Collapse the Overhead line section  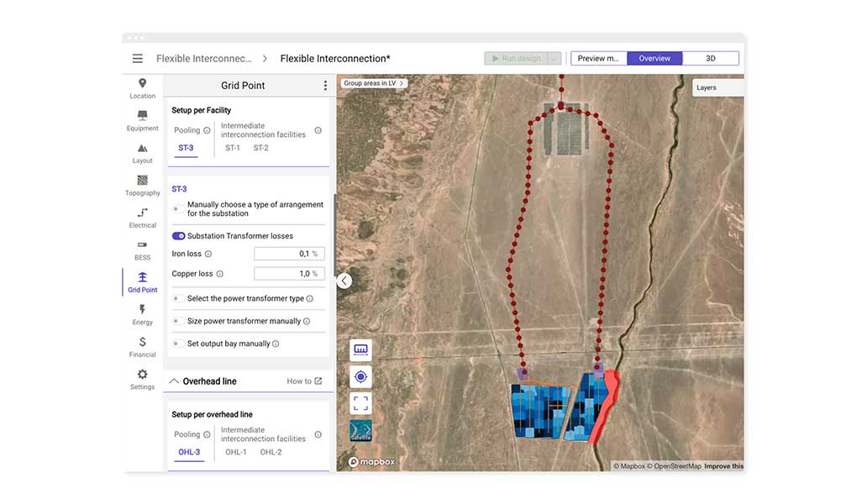coord(174,381)
